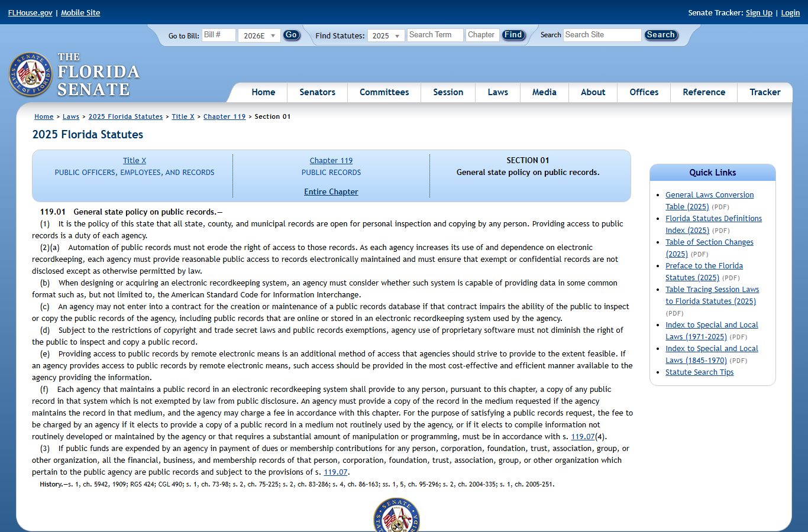Click the Home breadcrumb link
This screenshot has width=808, height=532.
point(44,117)
